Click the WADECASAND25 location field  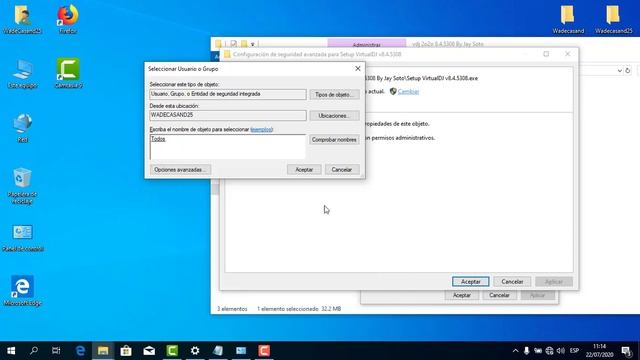[227, 115]
